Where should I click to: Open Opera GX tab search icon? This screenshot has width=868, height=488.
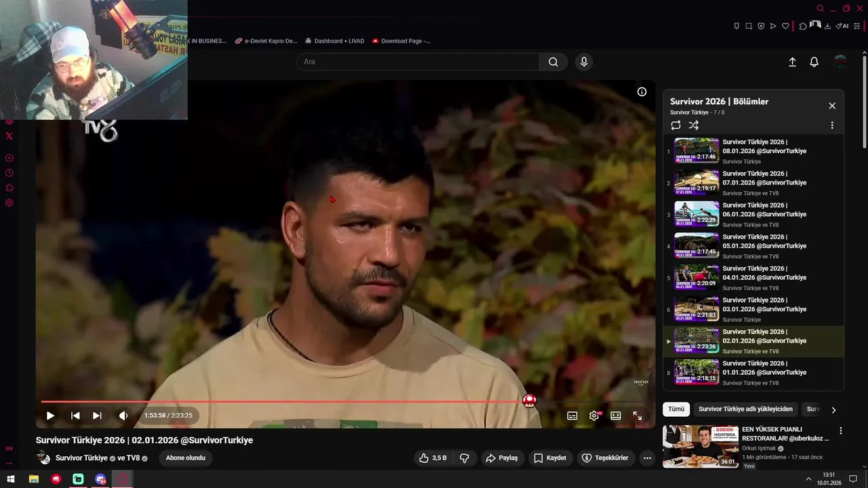pos(820,9)
